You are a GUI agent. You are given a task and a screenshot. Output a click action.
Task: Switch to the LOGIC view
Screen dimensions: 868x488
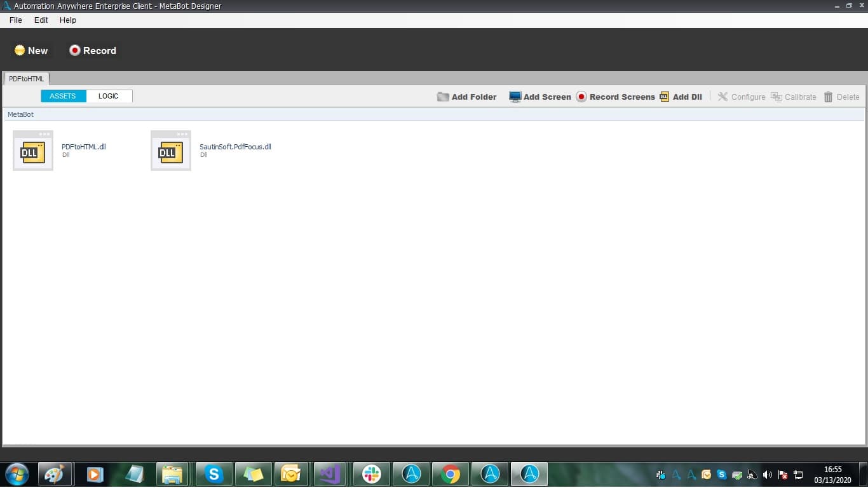[109, 96]
